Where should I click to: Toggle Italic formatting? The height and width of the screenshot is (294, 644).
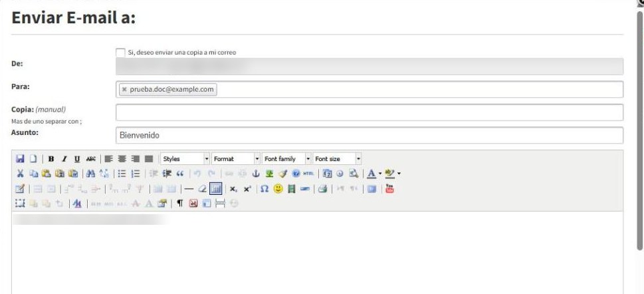(x=64, y=159)
